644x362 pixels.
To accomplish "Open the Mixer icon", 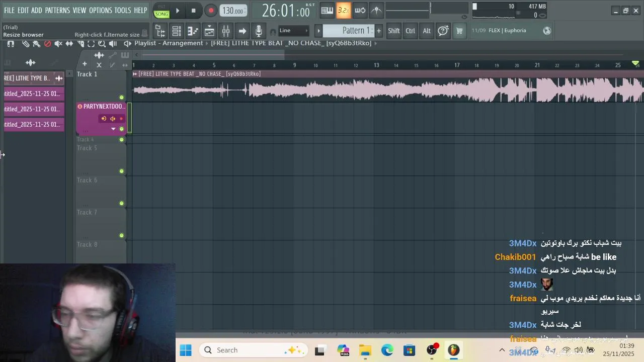I will [226, 31].
